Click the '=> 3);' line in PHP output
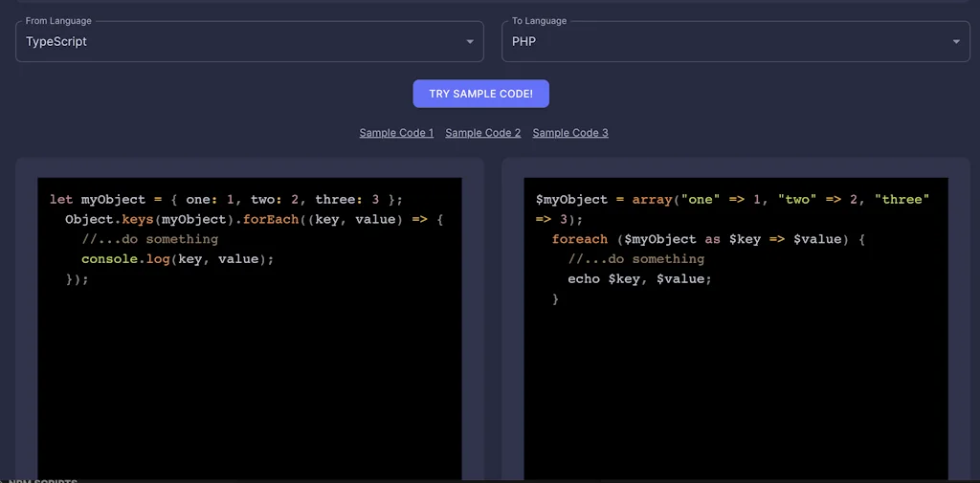Screen dimensions: 980x483 pyautogui.click(x=559, y=220)
